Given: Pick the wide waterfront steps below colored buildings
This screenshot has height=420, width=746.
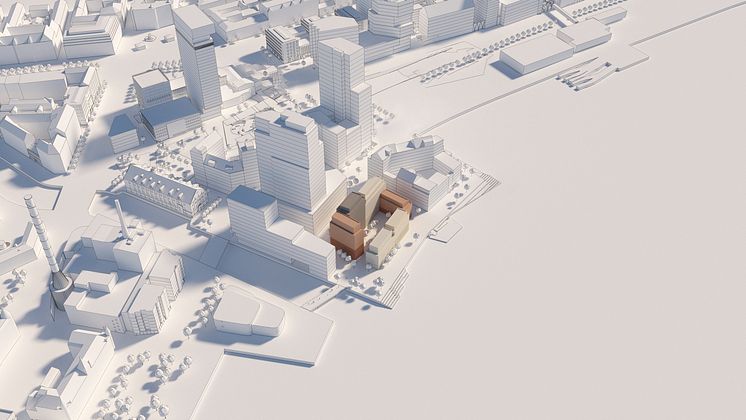Looking at the screenshot, I should tap(394, 289).
